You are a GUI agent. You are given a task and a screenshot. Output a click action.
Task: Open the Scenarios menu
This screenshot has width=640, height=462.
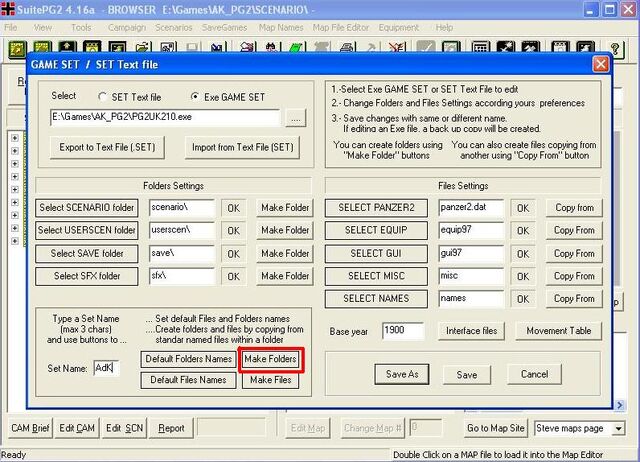173,28
